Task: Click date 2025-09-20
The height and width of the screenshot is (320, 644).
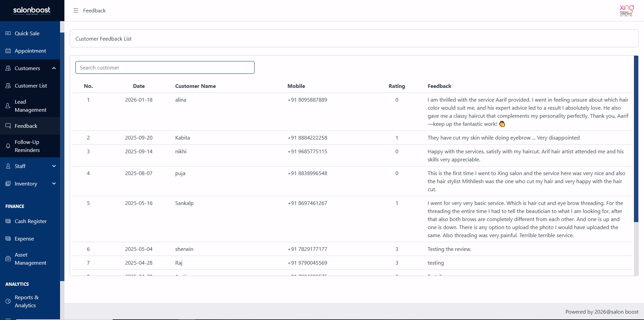Action: [x=139, y=138]
